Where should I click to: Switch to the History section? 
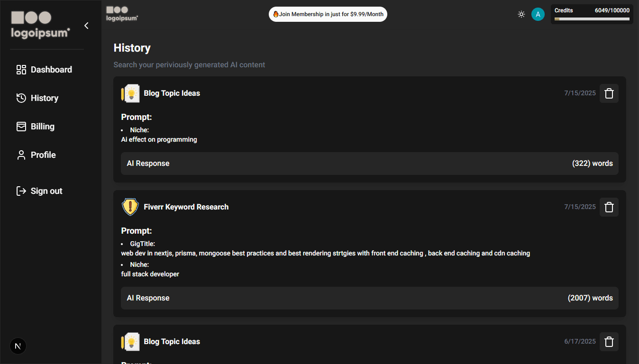[x=44, y=98]
